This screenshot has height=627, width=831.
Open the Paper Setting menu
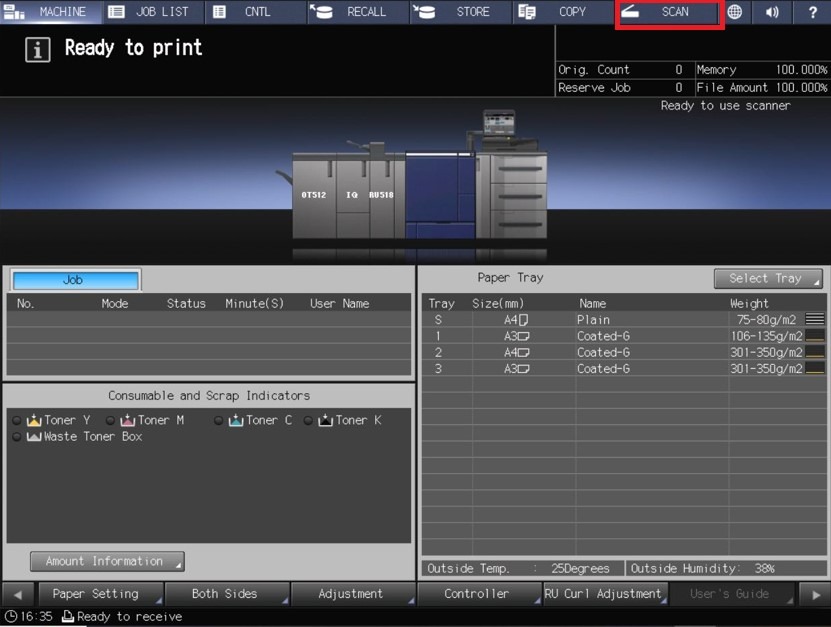tap(95, 594)
